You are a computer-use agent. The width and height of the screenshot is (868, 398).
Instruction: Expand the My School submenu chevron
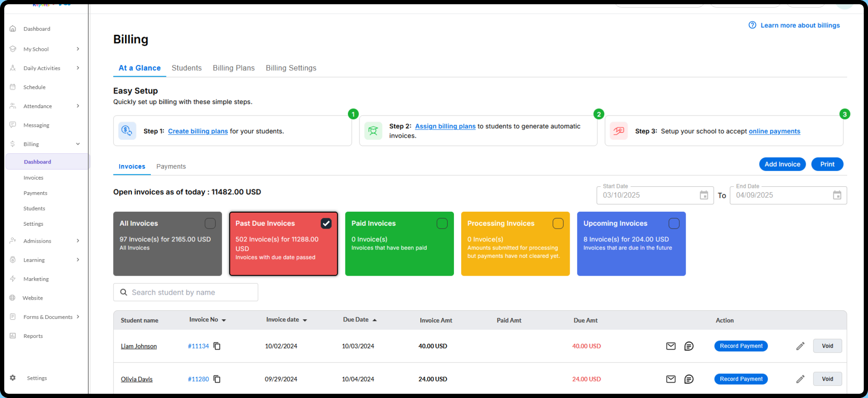click(78, 49)
